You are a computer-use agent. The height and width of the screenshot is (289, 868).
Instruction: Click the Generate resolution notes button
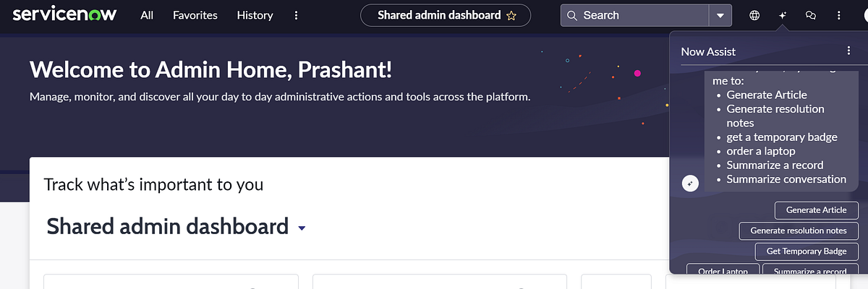tap(798, 230)
